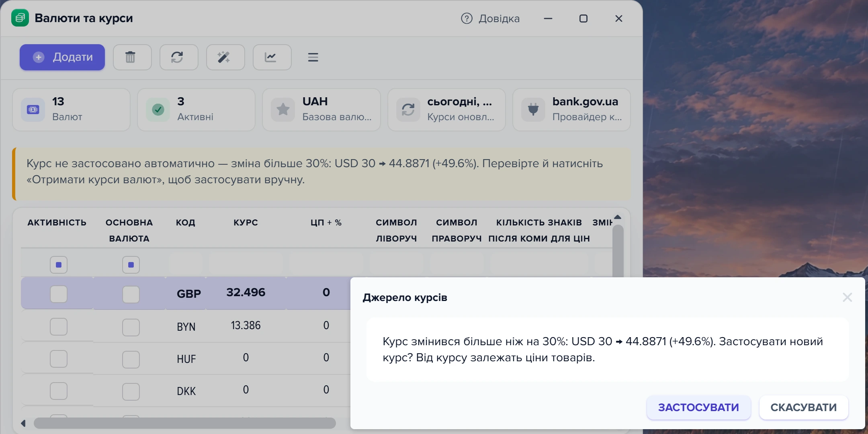The image size is (868, 434).
Task: Select the 13.386 rate cell
Action: pos(246,325)
